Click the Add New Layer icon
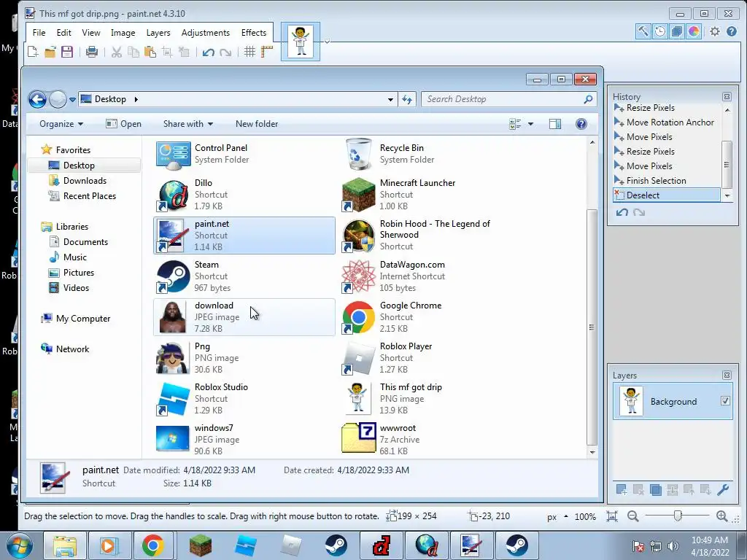Image resolution: width=747 pixels, height=560 pixels. (622, 489)
